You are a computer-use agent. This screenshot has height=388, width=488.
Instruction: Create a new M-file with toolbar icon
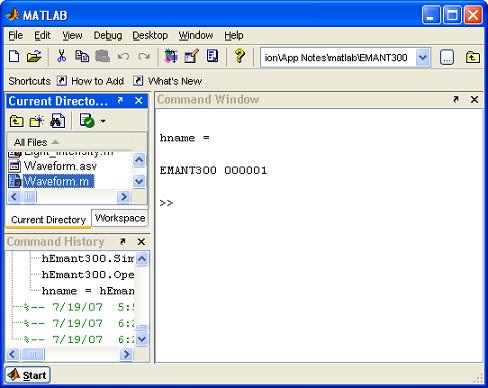[14, 56]
